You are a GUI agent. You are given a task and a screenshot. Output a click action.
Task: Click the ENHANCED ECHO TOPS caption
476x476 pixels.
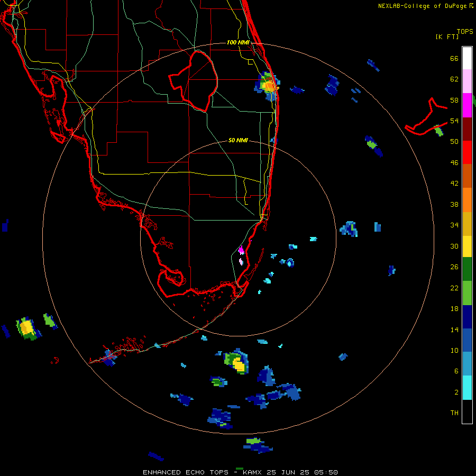click(x=186, y=472)
